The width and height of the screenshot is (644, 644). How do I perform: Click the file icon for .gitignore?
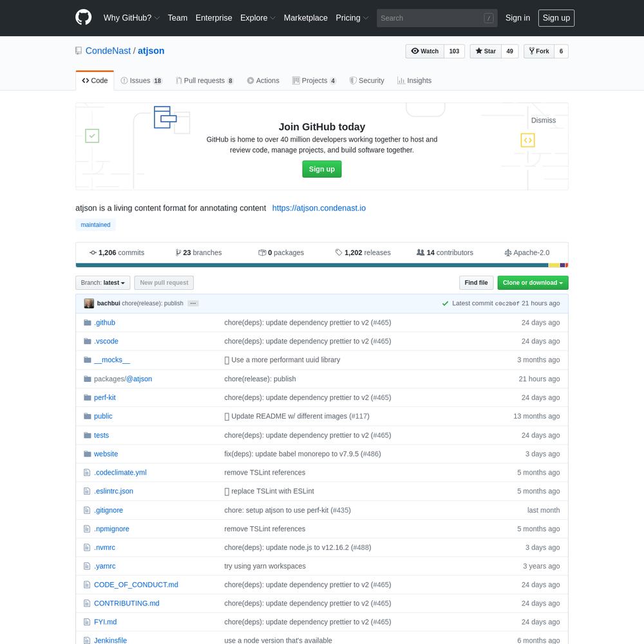(x=87, y=510)
